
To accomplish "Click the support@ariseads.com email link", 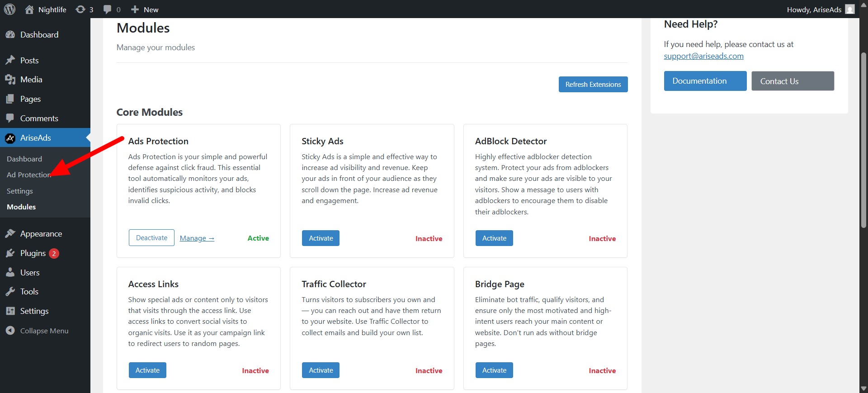I will 703,56.
